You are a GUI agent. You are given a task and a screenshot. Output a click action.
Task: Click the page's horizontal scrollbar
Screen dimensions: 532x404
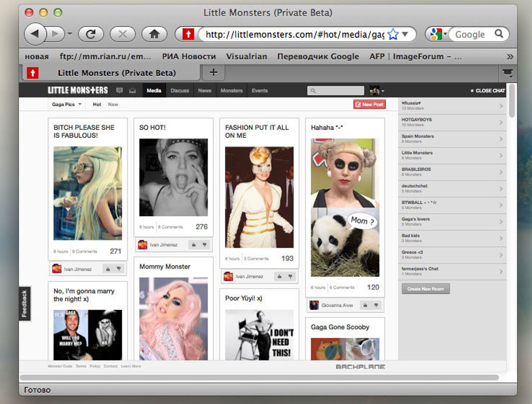coord(259,377)
